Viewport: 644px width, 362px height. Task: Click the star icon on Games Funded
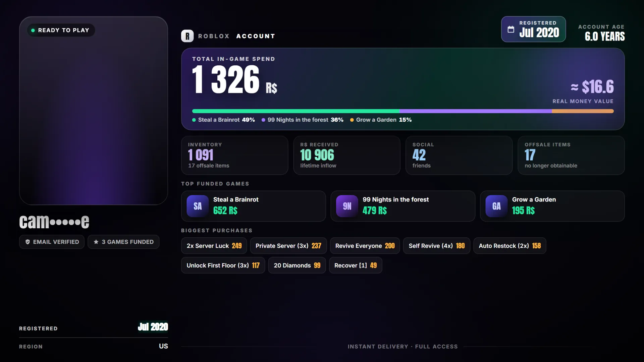(96, 242)
